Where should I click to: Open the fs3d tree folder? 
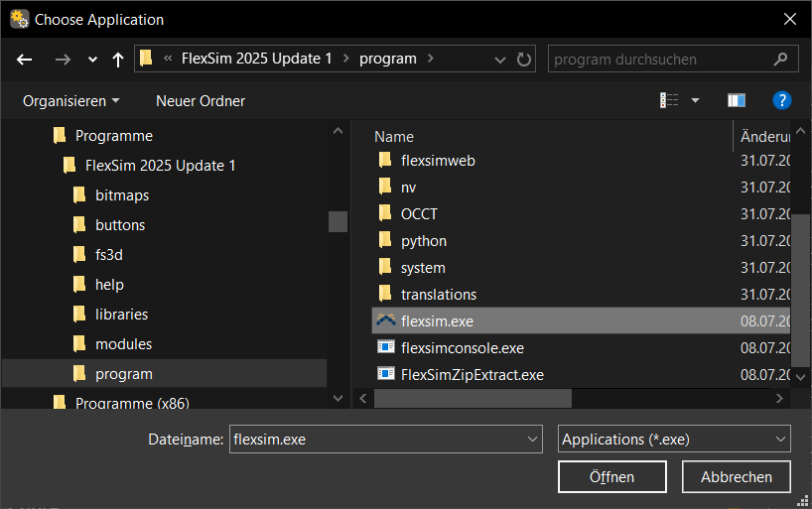point(109,255)
